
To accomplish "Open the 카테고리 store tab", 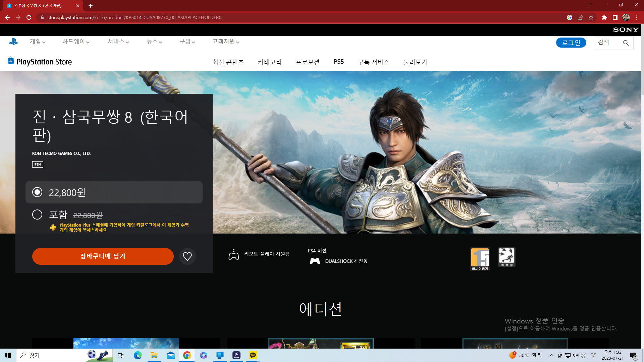I will coord(270,62).
